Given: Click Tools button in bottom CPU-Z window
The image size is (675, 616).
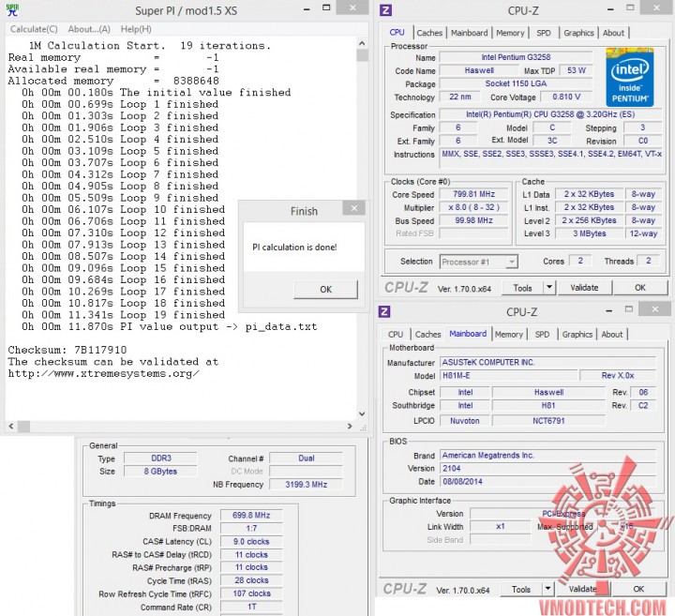Looking at the screenshot, I should point(521,590).
